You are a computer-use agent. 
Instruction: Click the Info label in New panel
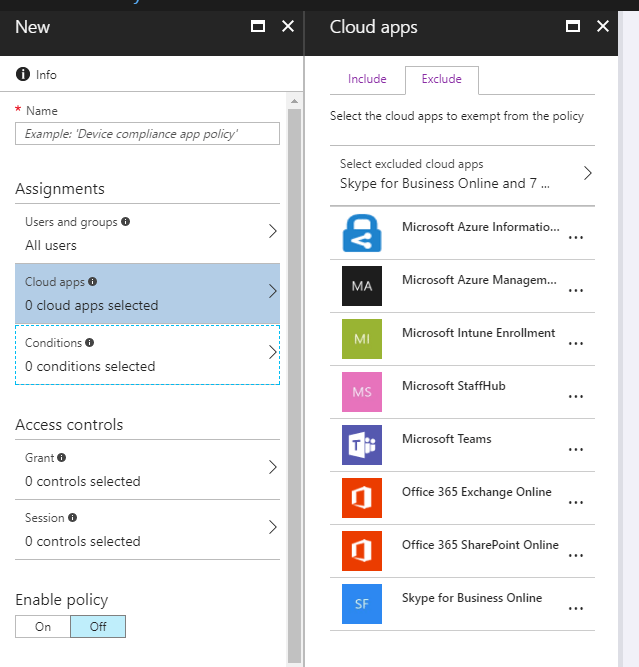[x=46, y=75]
